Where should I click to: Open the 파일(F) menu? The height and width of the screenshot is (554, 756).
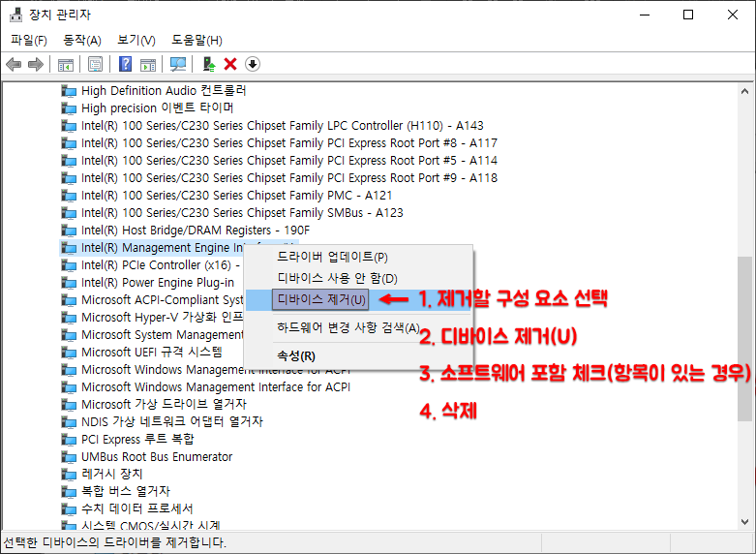coord(29,40)
